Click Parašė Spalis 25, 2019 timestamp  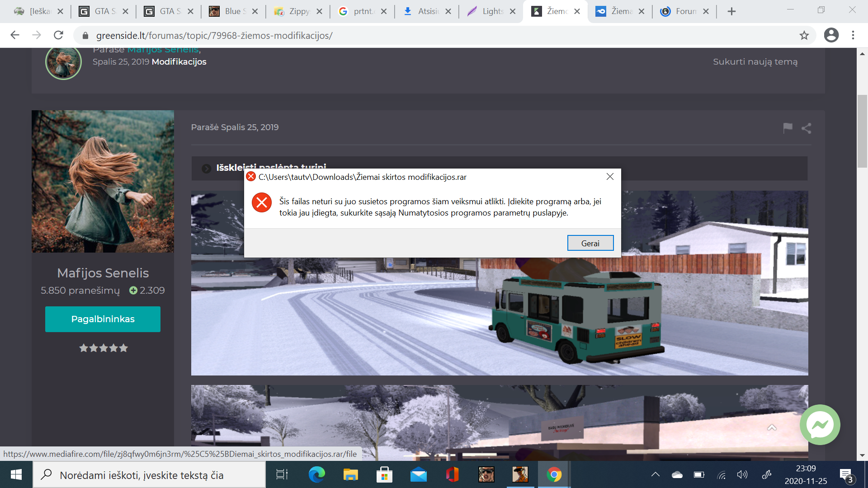(x=235, y=127)
